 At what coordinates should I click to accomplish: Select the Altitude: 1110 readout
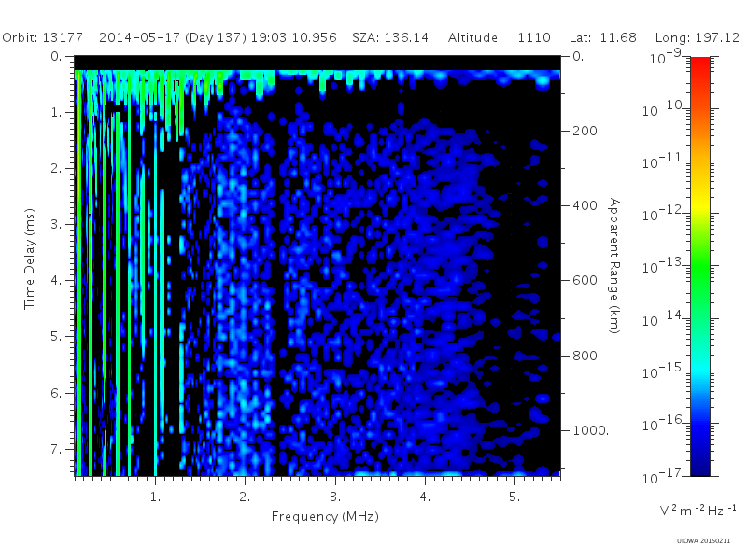[x=500, y=37]
